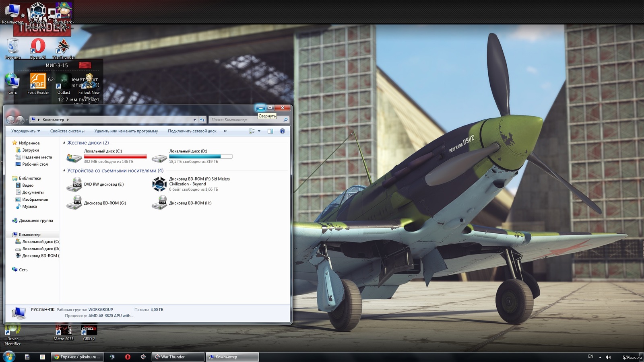644x362 pixels.
Task: Open the Foxit Reader desktop icon
Action: point(38,84)
